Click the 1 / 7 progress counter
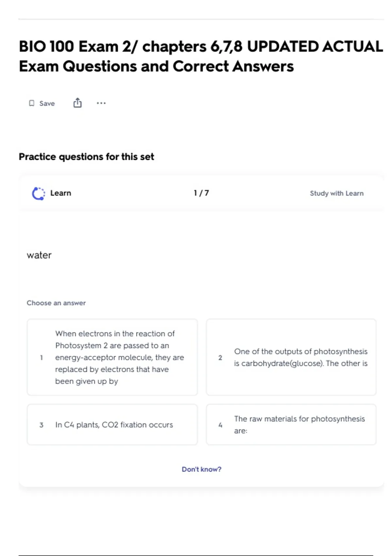Screen dimensions: 392x556 click(x=201, y=193)
